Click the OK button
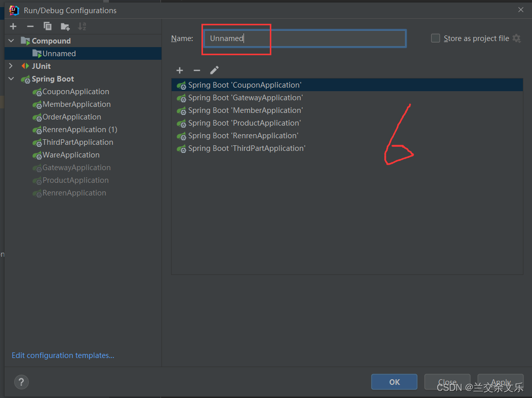Viewport: 532px width, 398px height. (394, 382)
